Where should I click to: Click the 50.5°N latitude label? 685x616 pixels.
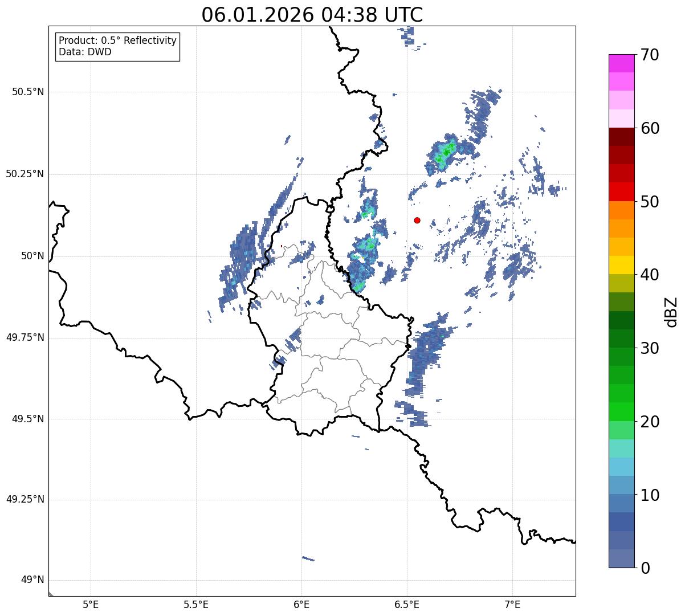coord(28,92)
